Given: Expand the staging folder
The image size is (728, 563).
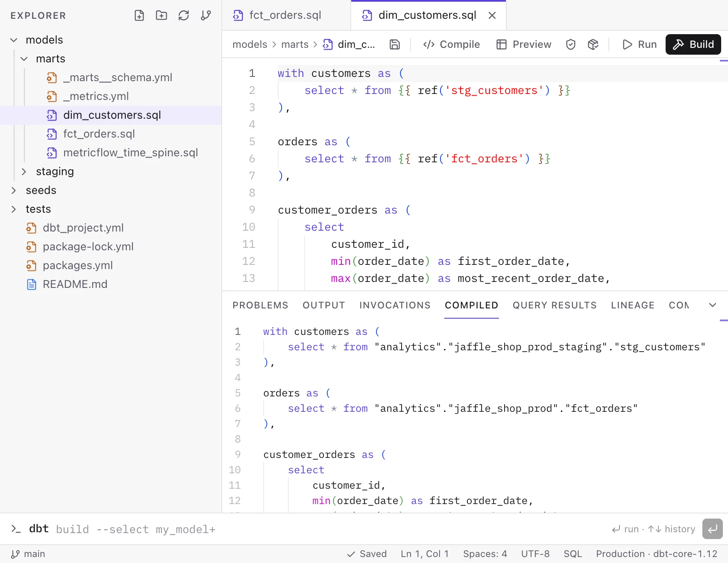Looking at the screenshot, I should 24,172.
